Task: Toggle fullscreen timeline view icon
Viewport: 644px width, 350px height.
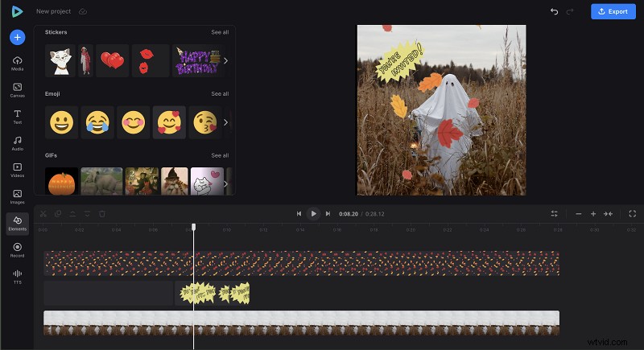Action: [632, 214]
